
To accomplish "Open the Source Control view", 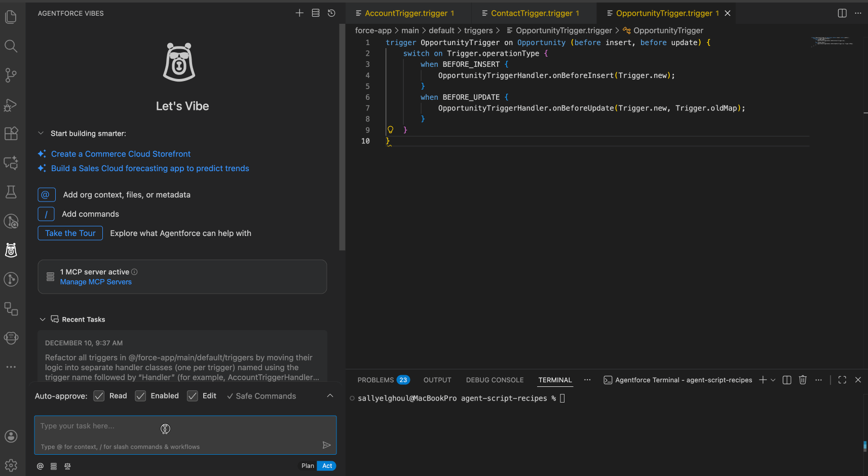I will click(x=11, y=75).
